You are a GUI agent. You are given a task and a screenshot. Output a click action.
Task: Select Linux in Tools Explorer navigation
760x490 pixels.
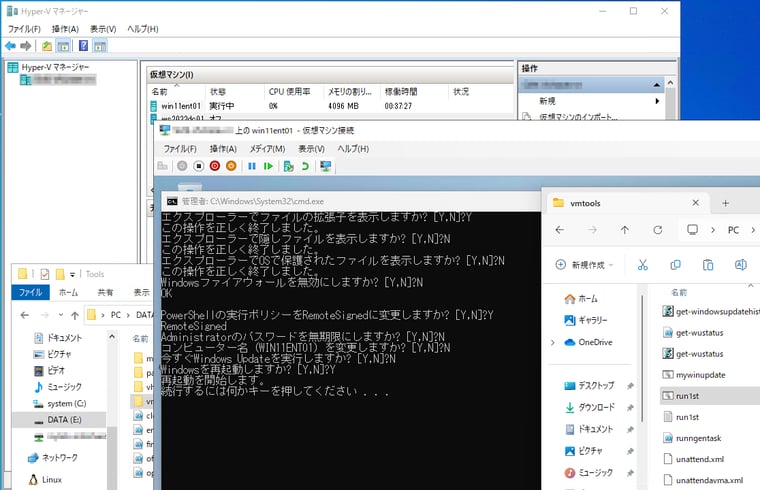45,480
